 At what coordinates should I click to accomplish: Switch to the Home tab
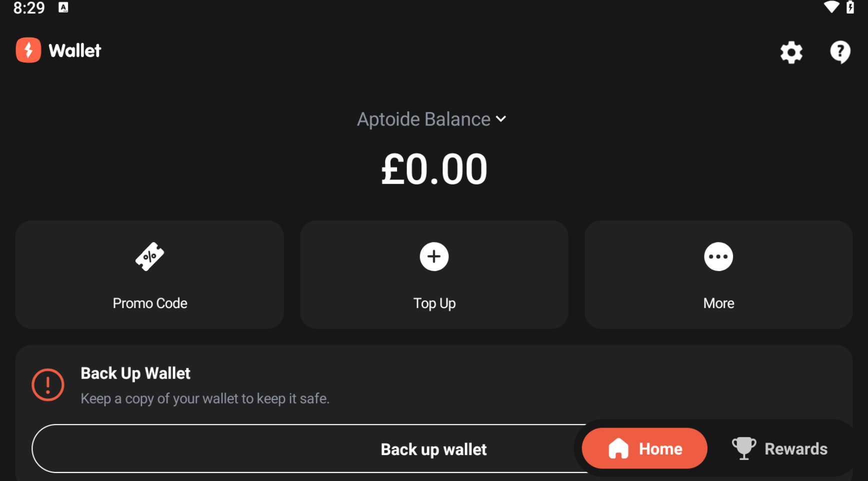click(x=644, y=448)
